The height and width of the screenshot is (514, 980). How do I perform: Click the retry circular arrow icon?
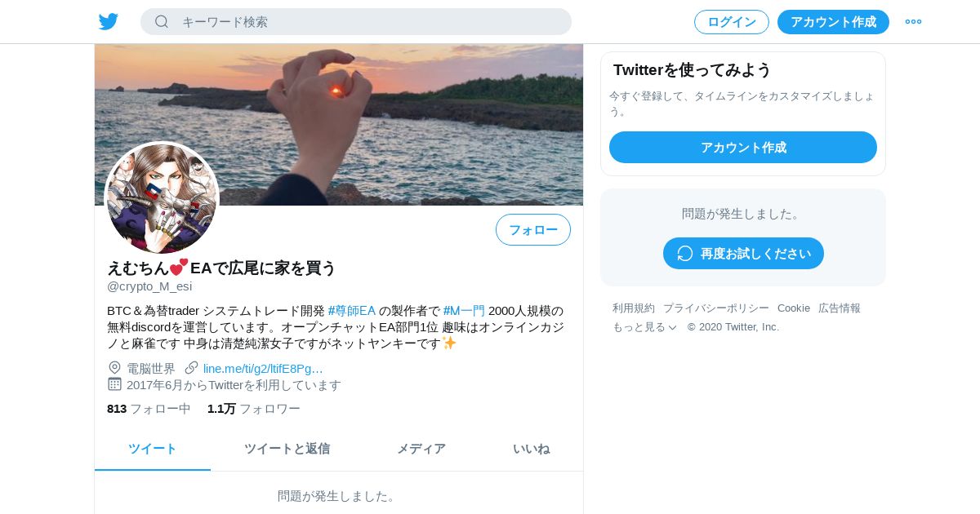685,254
